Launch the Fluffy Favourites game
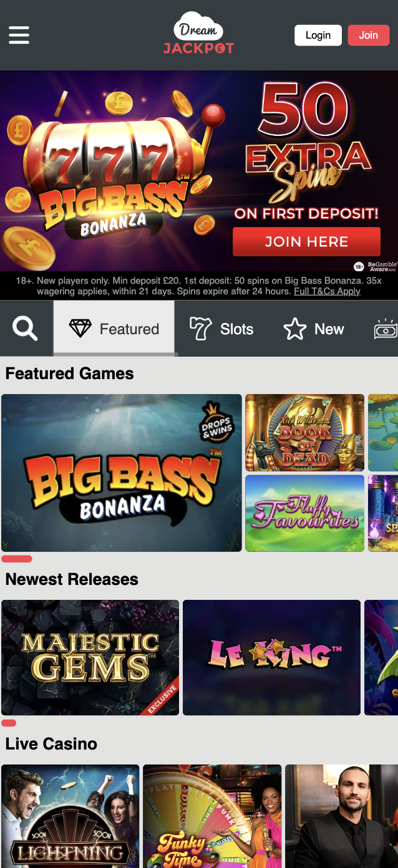 304,513
